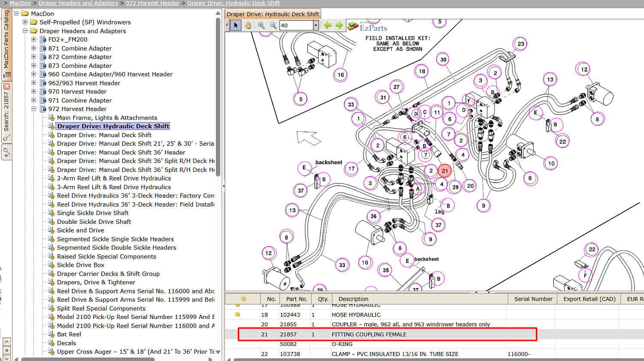Click callout 36 in the diagram
The image size is (644, 361).
[x=374, y=216]
